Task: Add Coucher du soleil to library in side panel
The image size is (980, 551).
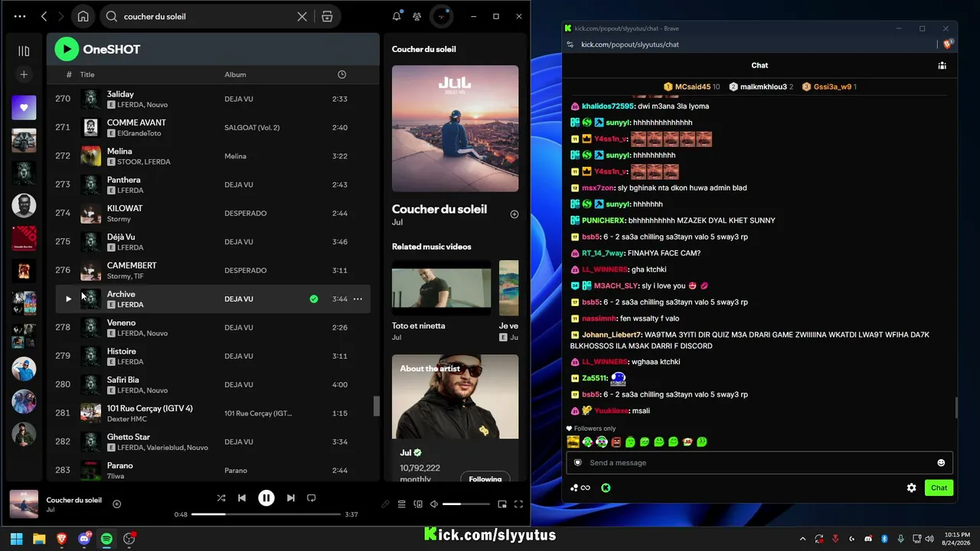Action: (x=514, y=214)
